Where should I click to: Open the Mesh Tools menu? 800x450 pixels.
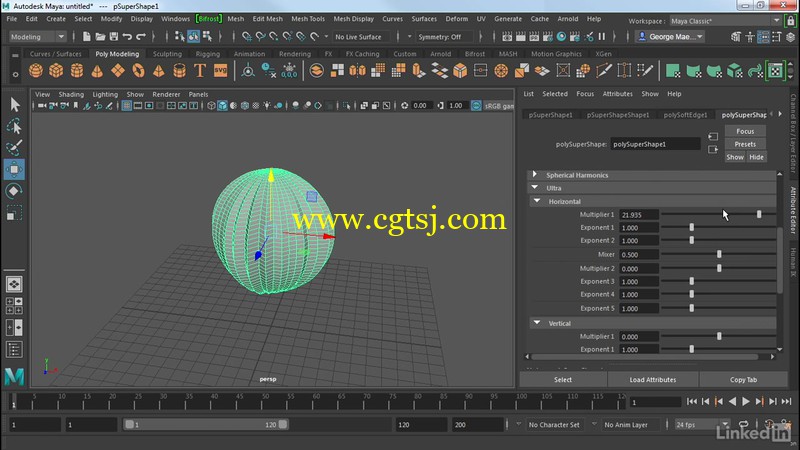point(308,18)
